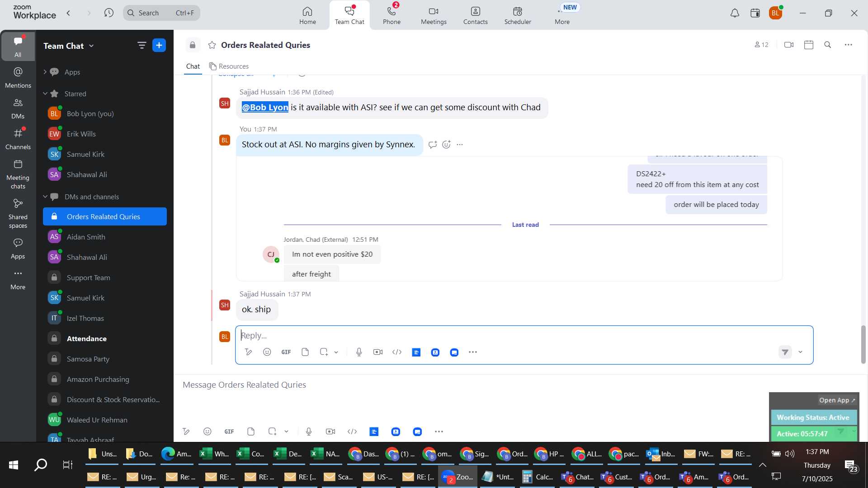The height and width of the screenshot is (488, 868).
Task: Open Windows Start menu
Action: tap(14, 465)
